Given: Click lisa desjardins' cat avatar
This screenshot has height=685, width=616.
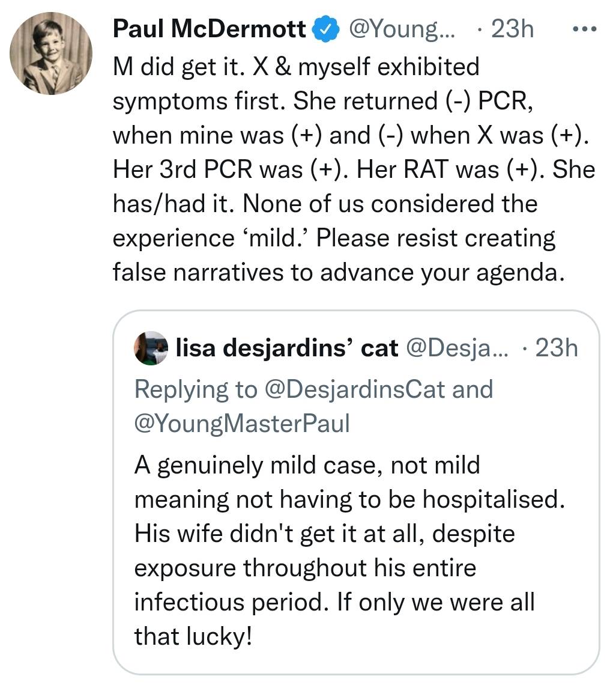Looking at the screenshot, I should tap(150, 349).
